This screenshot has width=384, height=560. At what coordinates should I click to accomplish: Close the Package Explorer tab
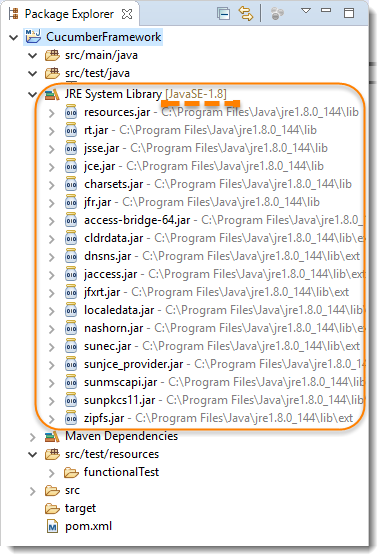coord(127,14)
